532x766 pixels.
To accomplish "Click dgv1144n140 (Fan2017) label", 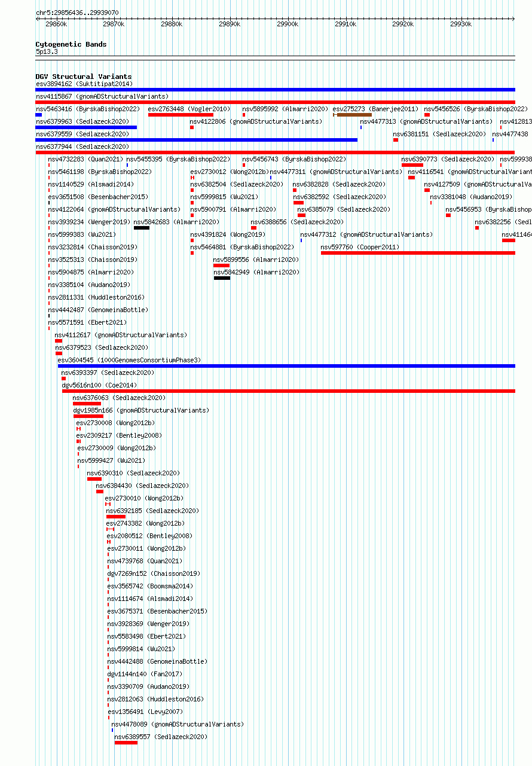I will [x=145, y=675].
